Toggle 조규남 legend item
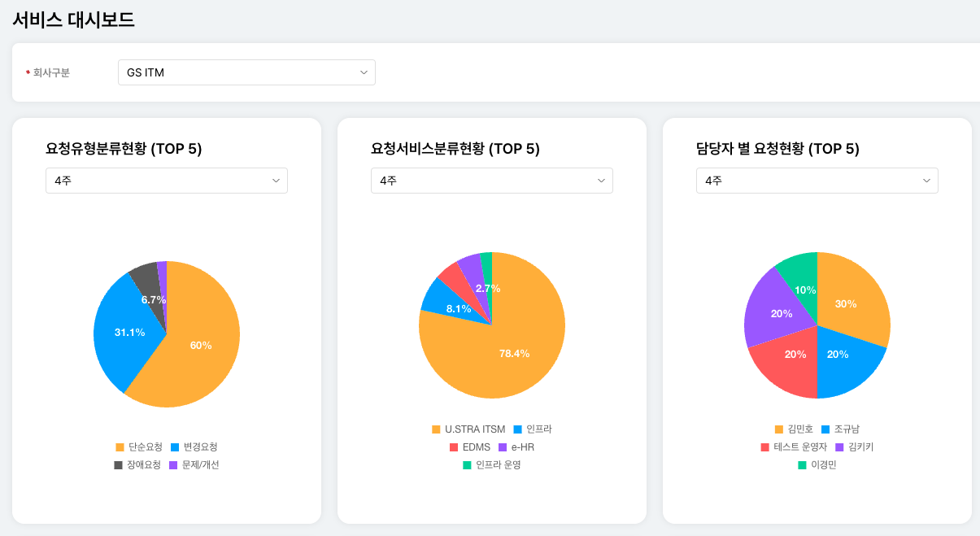980x536 pixels. 840,429
